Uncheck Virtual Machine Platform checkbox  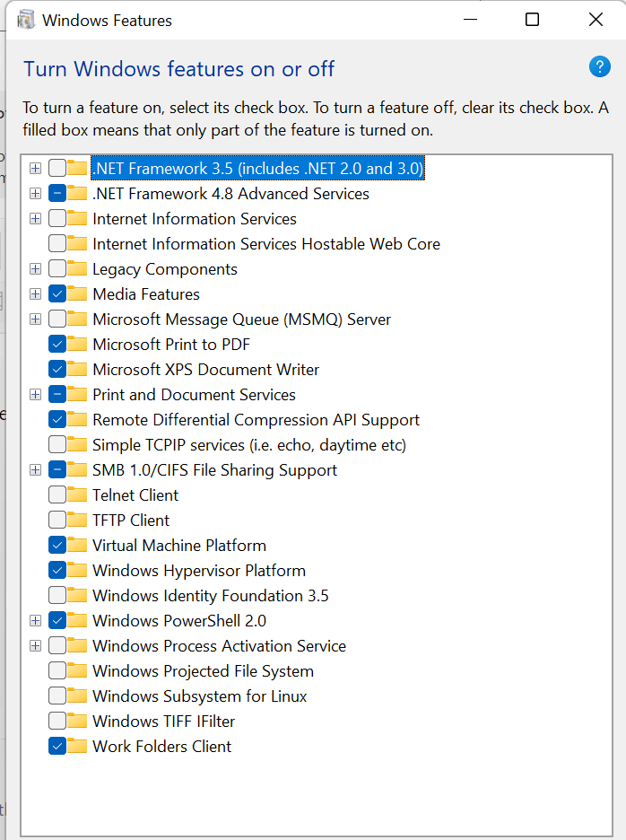(57, 546)
